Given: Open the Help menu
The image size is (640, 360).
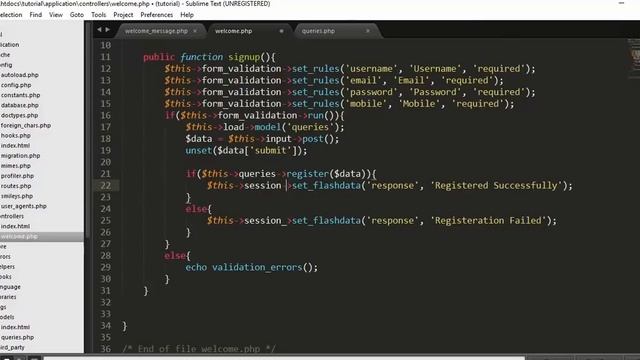Looking at the screenshot, I should [x=187, y=15].
